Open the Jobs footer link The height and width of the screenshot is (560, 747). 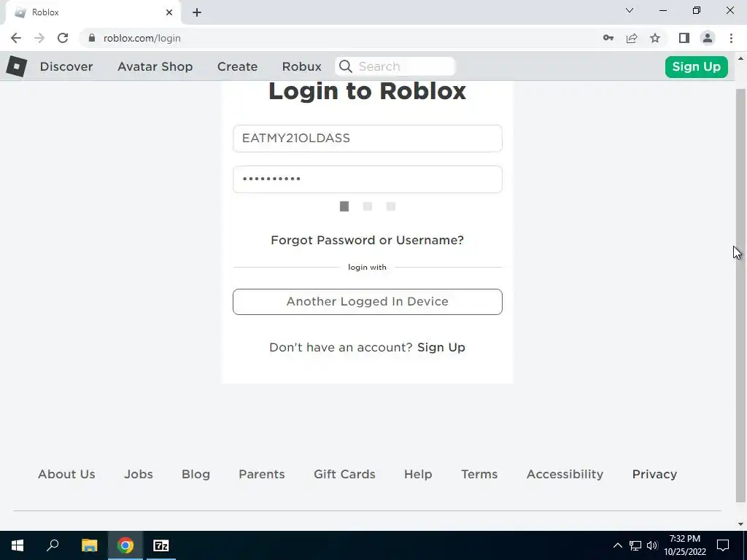(x=139, y=474)
